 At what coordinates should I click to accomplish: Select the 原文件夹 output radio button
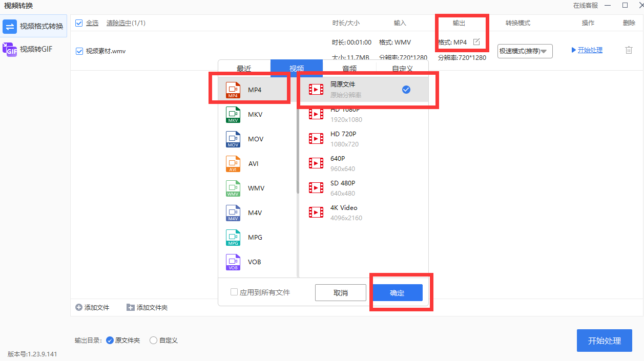[110, 340]
